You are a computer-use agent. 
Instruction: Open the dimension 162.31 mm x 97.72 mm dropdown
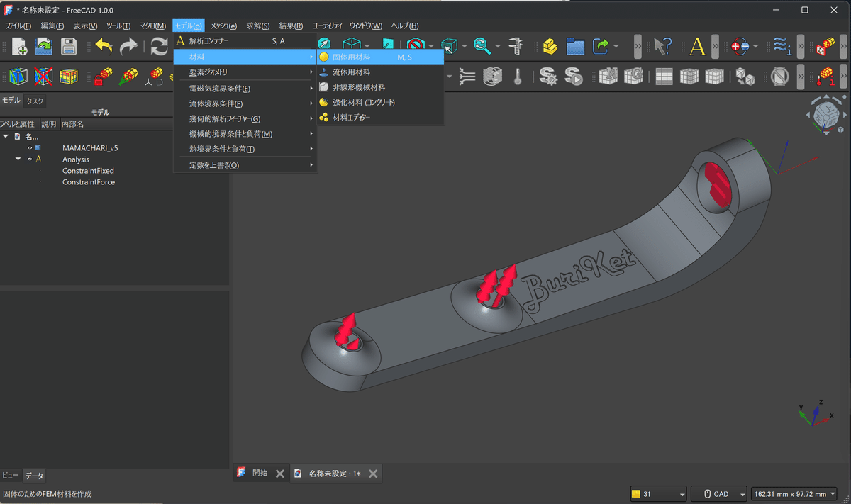pos(794,494)
